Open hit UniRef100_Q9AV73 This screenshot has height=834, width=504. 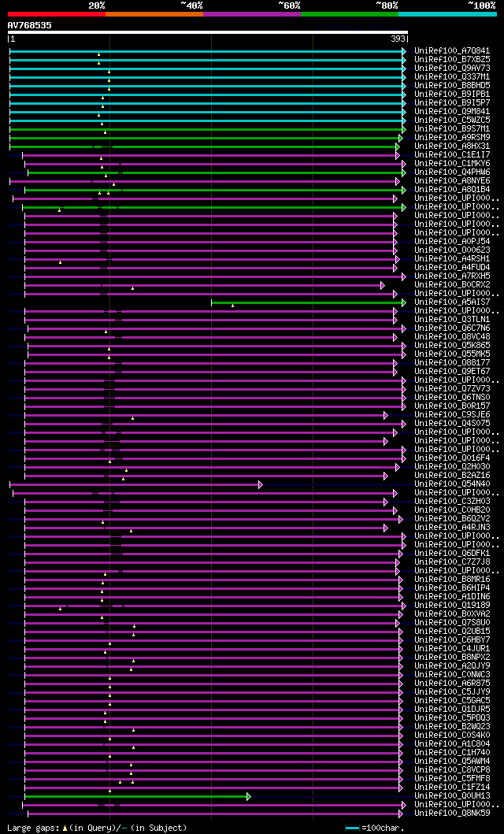[x=453, y=68]
